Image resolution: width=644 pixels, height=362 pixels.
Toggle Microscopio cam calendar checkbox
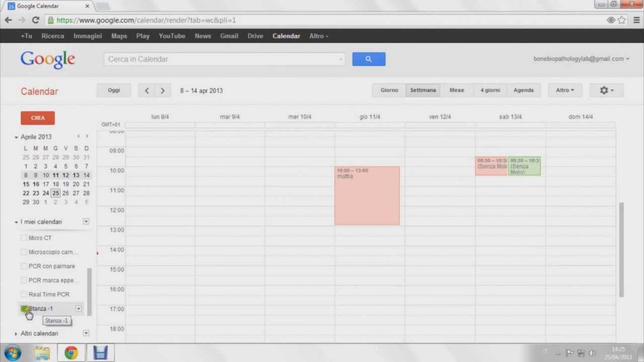pos(24,252)
